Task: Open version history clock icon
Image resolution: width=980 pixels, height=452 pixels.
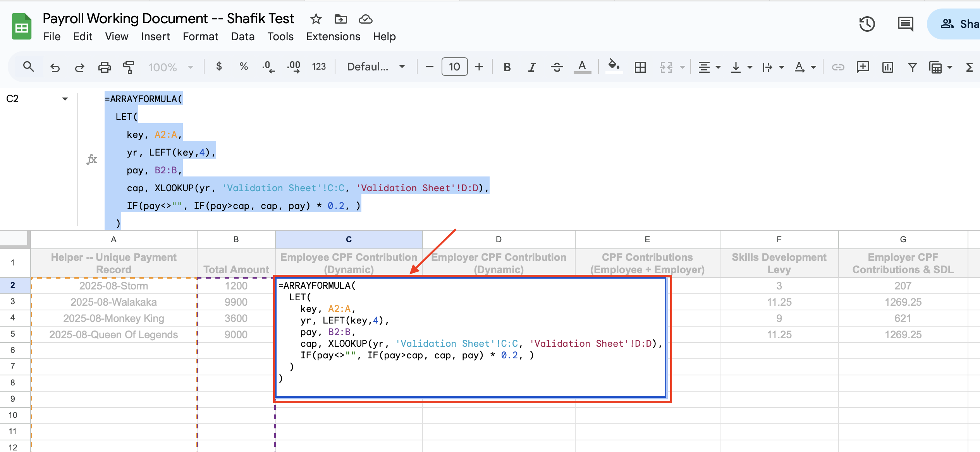Action: pyautogui.click(x=867, y=24)
